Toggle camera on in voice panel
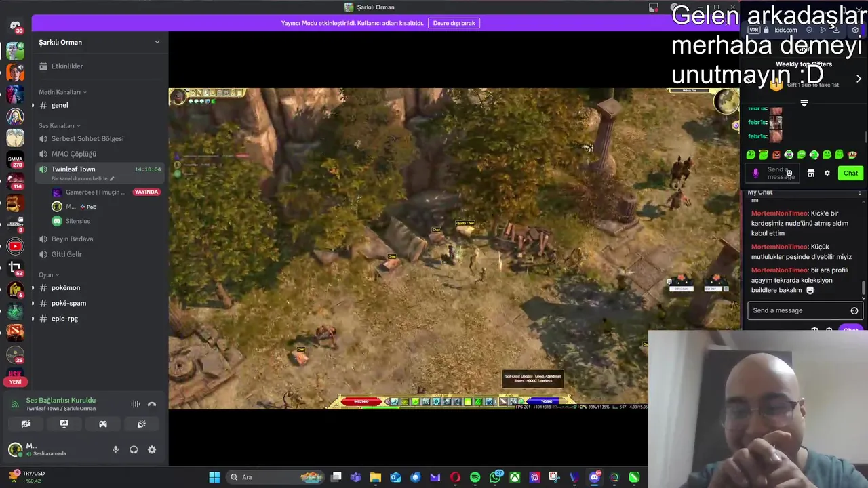This screenshot has width=868, height=488. (26, 424)
